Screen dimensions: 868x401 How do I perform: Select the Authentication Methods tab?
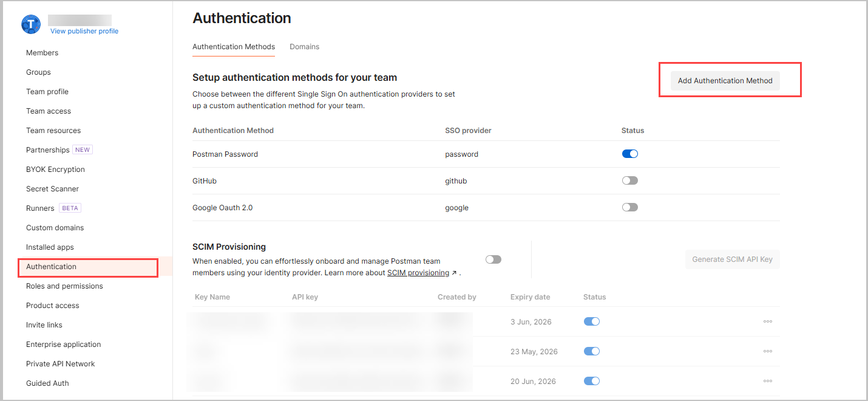point(234,47)
